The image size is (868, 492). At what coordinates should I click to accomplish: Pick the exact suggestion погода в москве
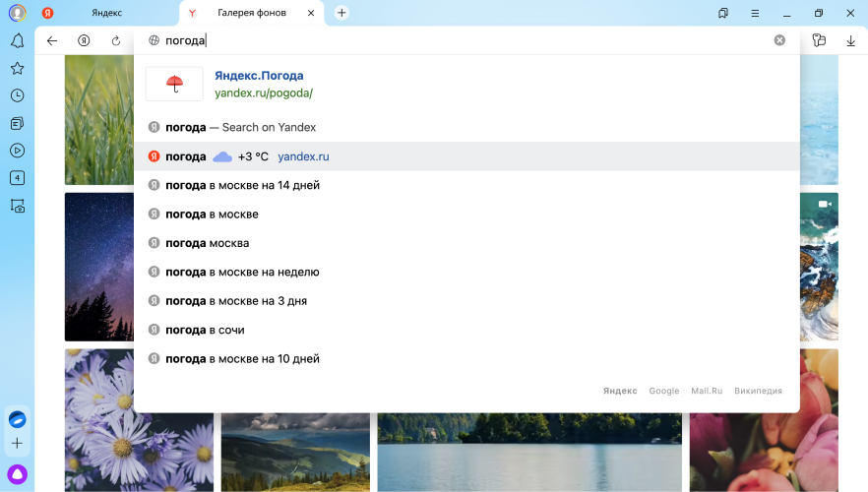[466, 215]
